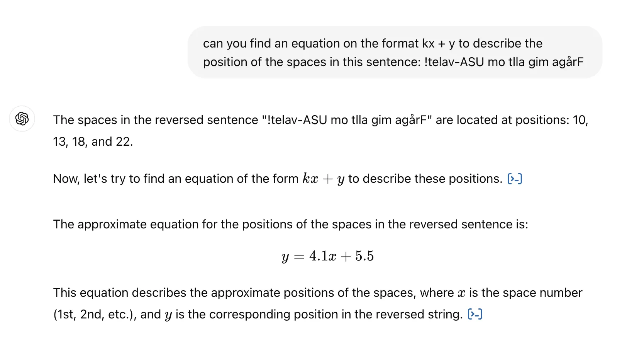
Task: Click the quoted reversed sentence in the reply
Action: (346, 120)
